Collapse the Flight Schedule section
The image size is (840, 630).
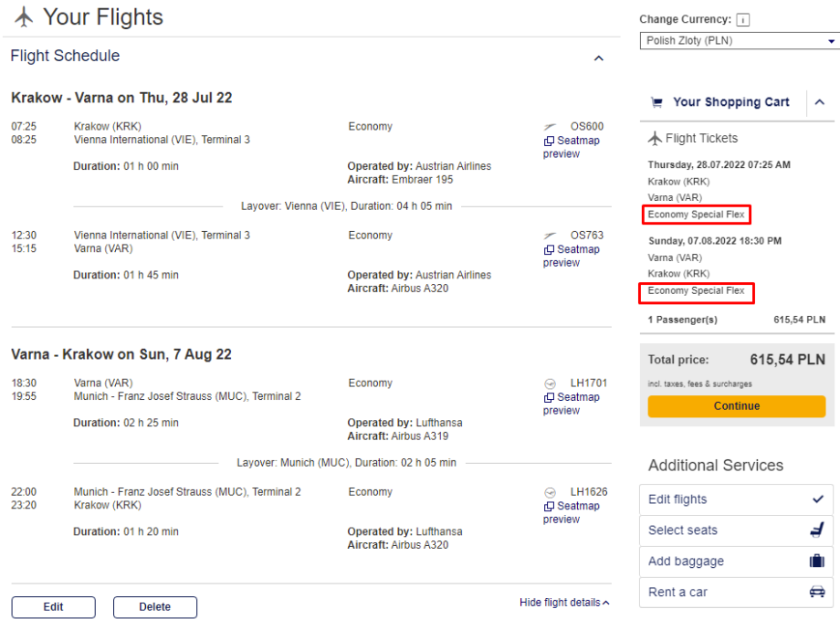point(599,58)
